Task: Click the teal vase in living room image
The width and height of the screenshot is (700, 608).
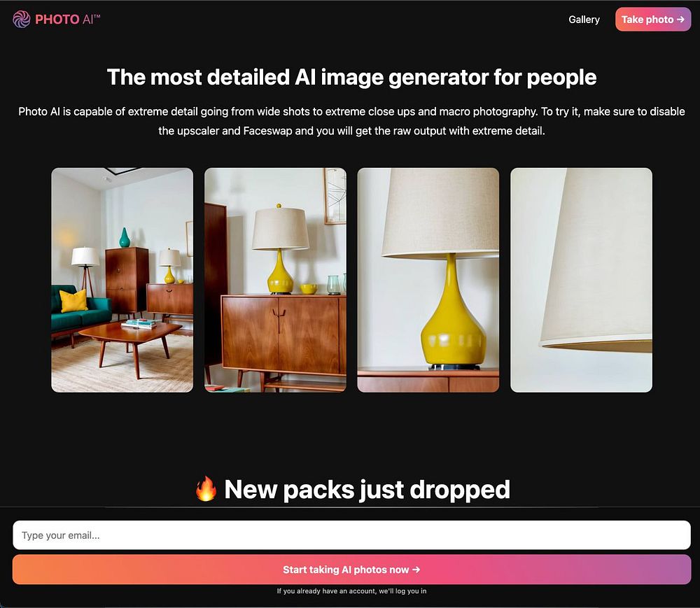Action: [x=125, y=237]
